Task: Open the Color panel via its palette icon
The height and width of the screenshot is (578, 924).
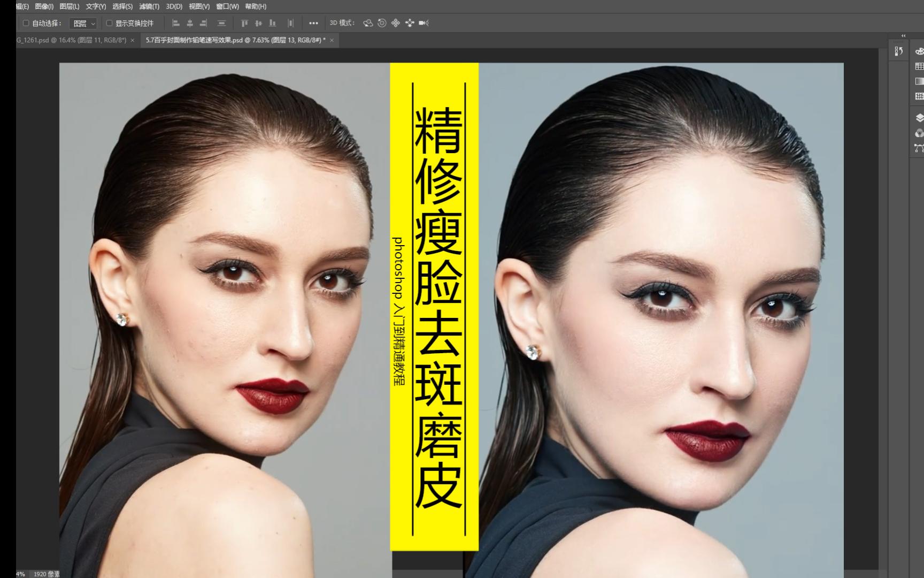Action: pyautogui.click(x=919, y=51)
